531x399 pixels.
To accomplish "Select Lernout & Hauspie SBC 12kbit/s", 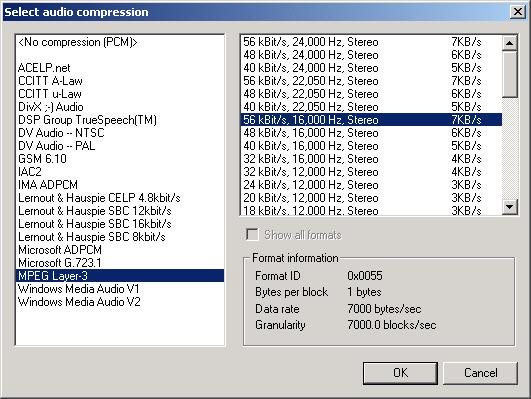I will click(x=120, y=211).
